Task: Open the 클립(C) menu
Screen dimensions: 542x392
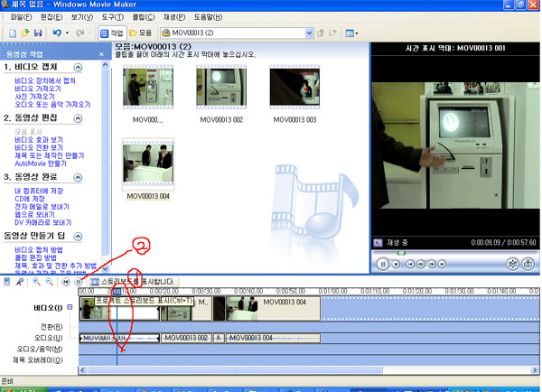Action: coord(144,17)
